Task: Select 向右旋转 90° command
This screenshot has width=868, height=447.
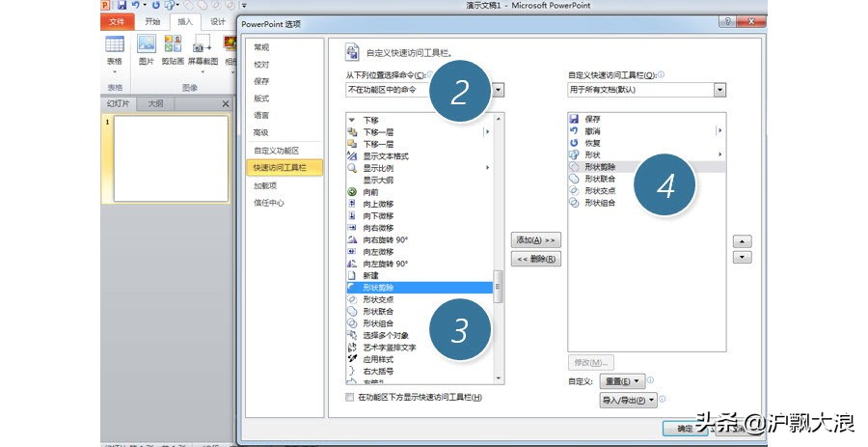Action: 420,239
